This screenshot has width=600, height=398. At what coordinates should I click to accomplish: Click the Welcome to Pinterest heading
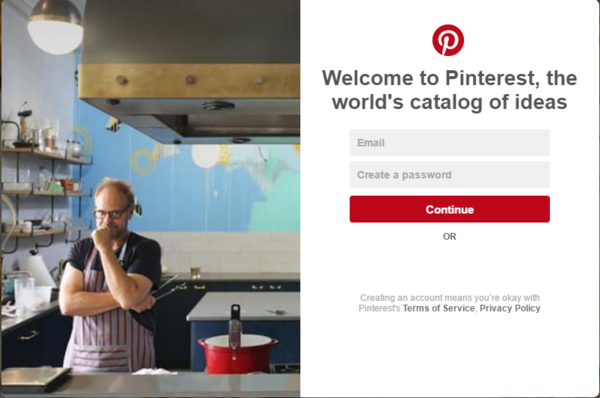pos(450,90)
